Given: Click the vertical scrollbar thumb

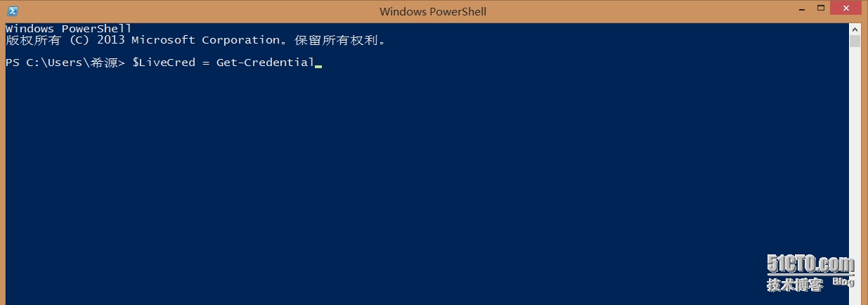Looking at the screenshot, I should (855, 41).
